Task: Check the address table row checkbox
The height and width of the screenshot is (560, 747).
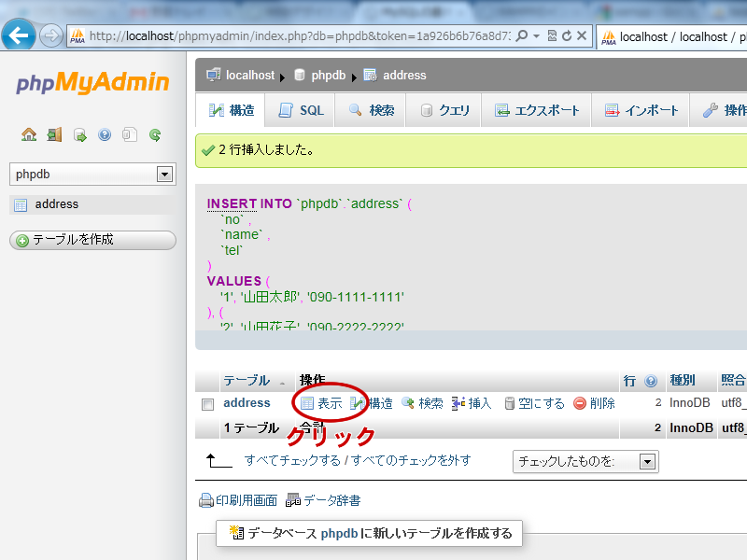Action: pos(207,404)
